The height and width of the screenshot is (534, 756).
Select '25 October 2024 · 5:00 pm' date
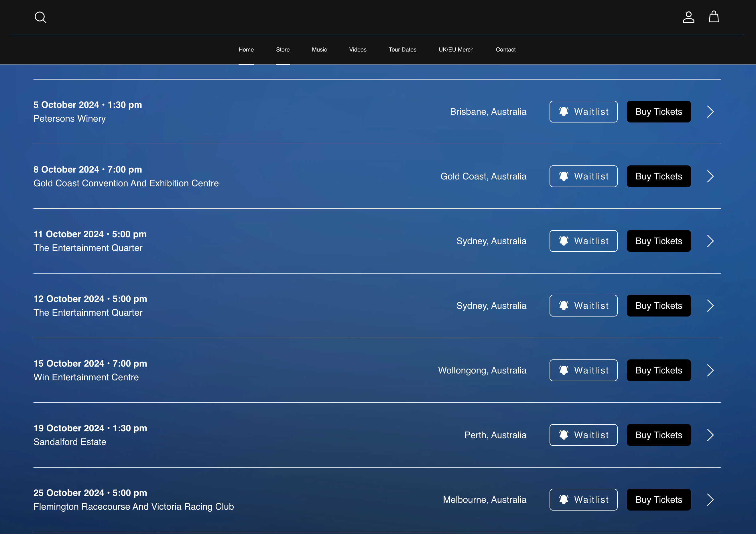90,493
